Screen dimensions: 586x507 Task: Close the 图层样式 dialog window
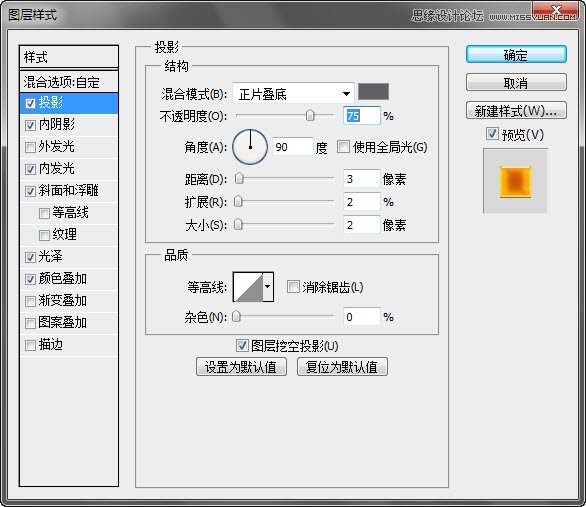(x=556, y=10)
